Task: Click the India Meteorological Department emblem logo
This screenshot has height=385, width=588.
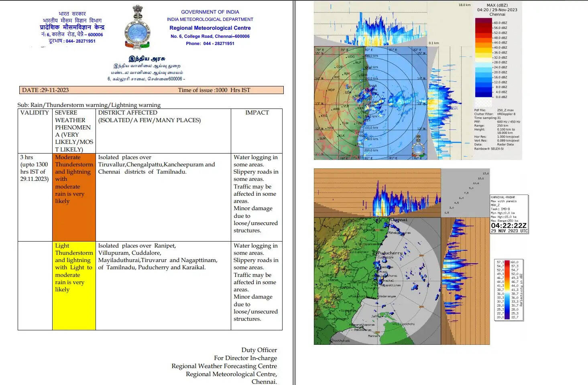Action: tap(137, 27)
